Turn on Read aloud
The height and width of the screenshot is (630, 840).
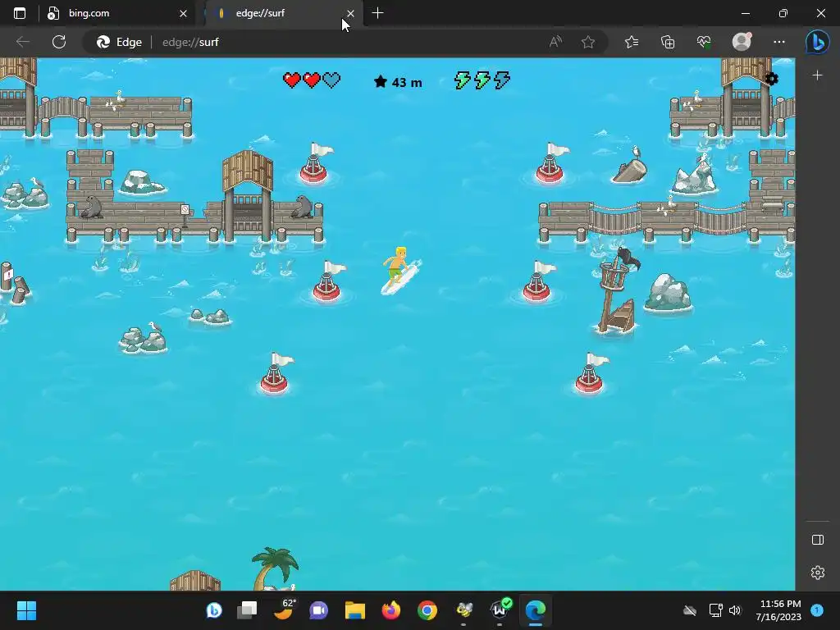click(x=555, y=42)
